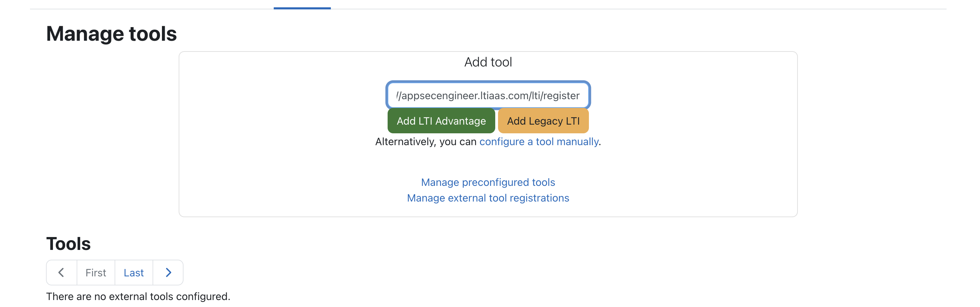The image size is (980, 307).
Task: Select the highlighted tab underline at top
Action: 302,8
